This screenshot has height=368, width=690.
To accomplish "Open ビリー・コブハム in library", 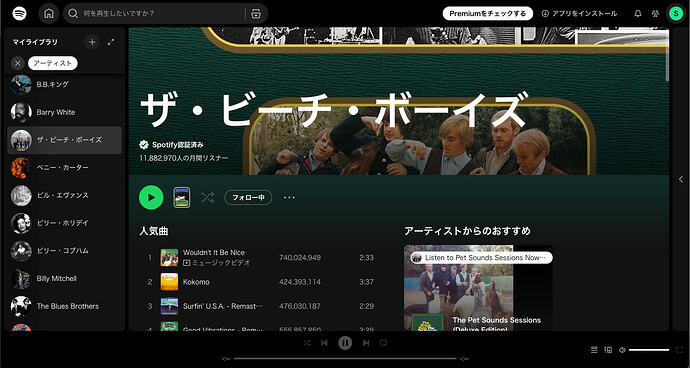I will (x=64, y=251).
